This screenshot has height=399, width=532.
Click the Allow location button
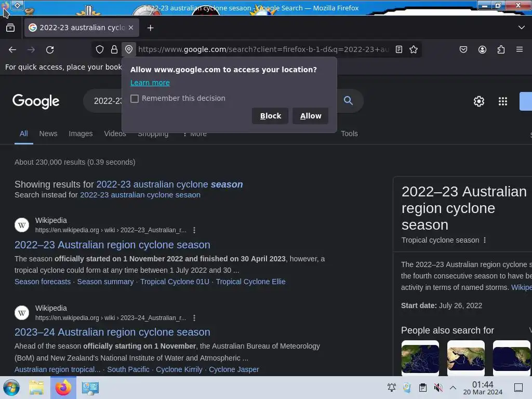point(311,116)
